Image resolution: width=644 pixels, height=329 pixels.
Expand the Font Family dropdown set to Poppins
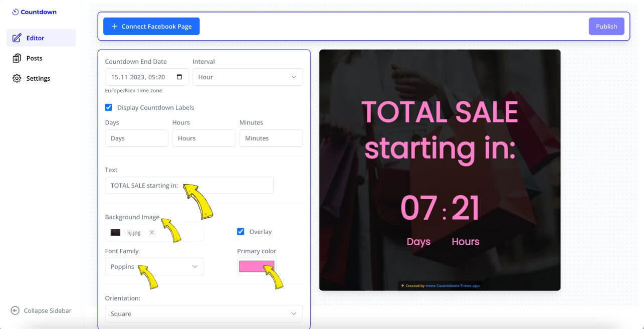pyautogui.click(x=154, y=266)
